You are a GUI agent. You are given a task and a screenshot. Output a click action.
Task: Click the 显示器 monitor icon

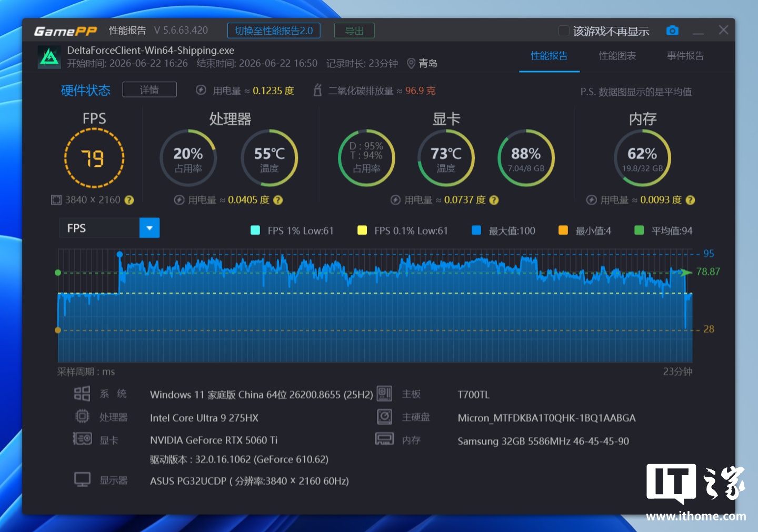pyautogui.click(x=82, y=479)
